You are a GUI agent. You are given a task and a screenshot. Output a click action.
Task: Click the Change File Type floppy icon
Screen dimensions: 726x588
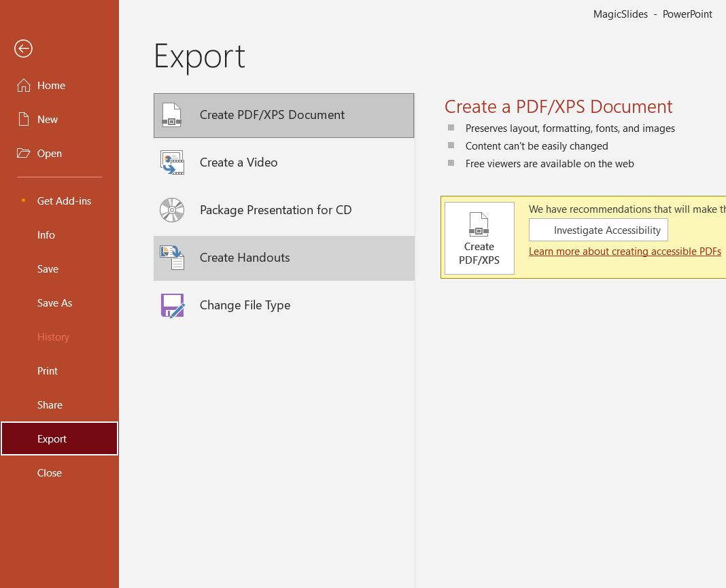point(172,305)
